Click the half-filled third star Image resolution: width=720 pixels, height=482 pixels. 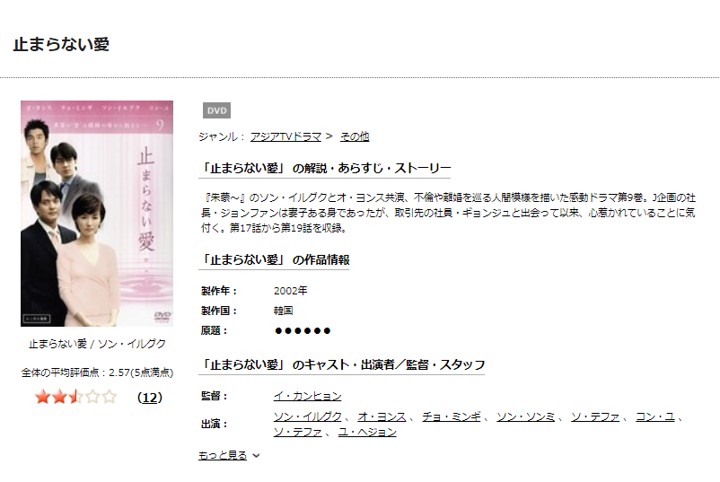[x=76, y=397]
